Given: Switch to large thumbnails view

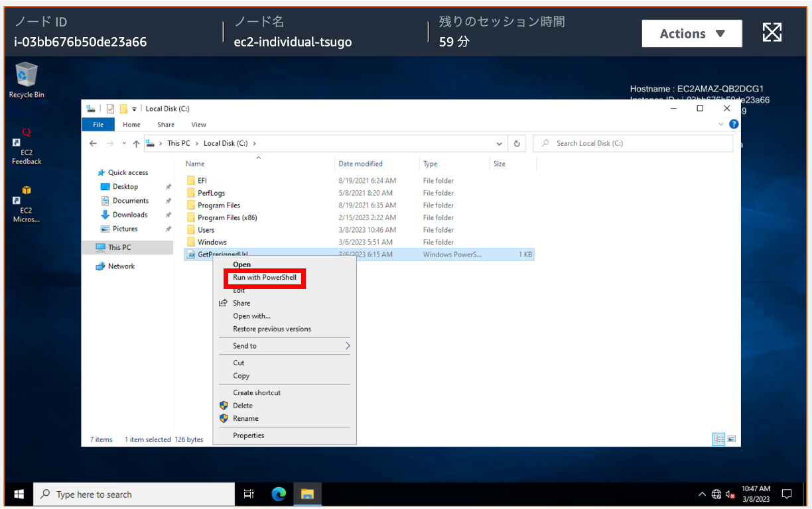Looking at the screenshot, I should pos(731,439).
